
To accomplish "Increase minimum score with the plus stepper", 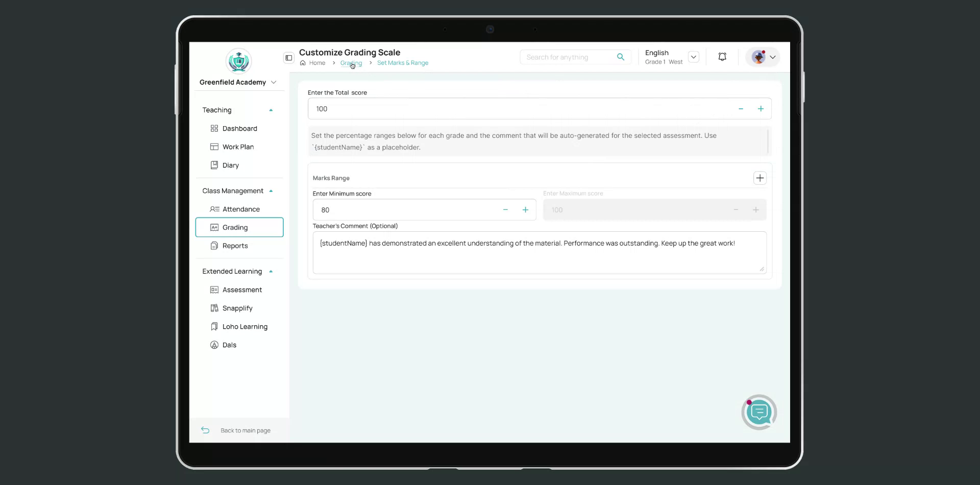I will point(526,209).
